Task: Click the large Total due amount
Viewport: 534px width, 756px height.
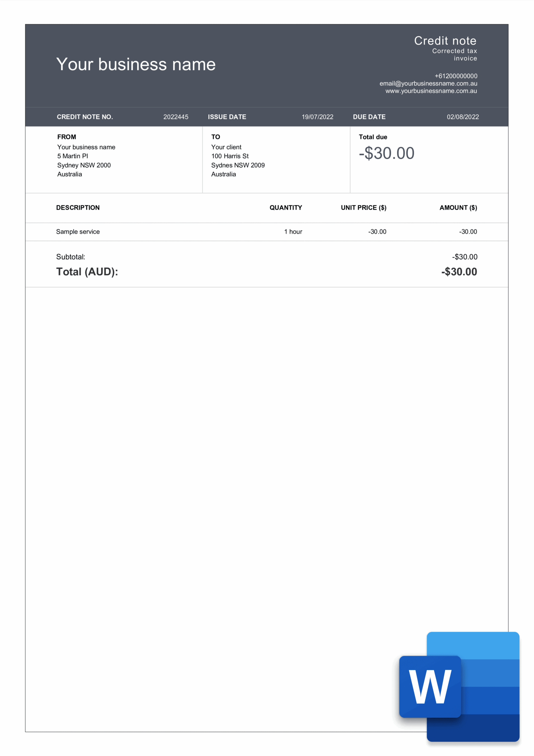Action: (386, 154)
